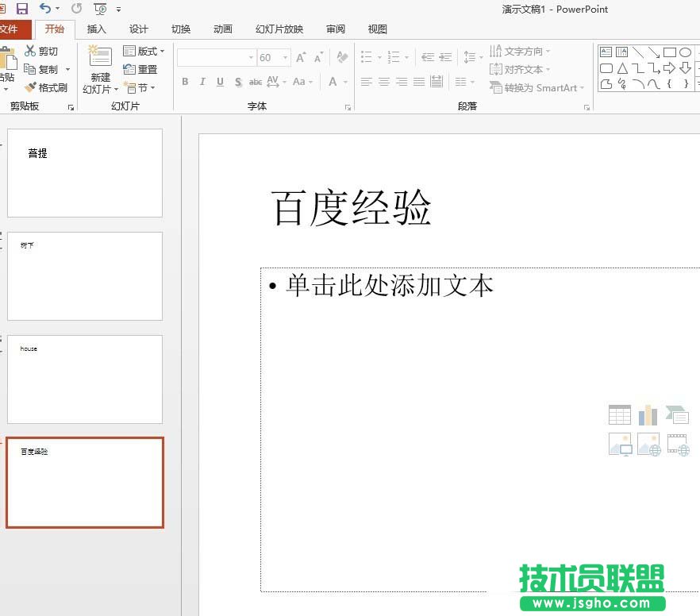This screenshot has height=616, width=700.
Task: Decrease font size with the smaller A
Action: pos(318,57)
